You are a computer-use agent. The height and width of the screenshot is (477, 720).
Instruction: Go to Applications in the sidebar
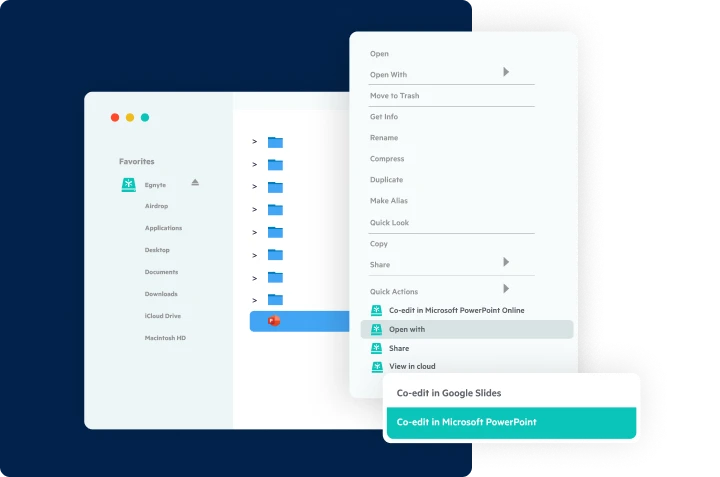click(x=163, y=228)
